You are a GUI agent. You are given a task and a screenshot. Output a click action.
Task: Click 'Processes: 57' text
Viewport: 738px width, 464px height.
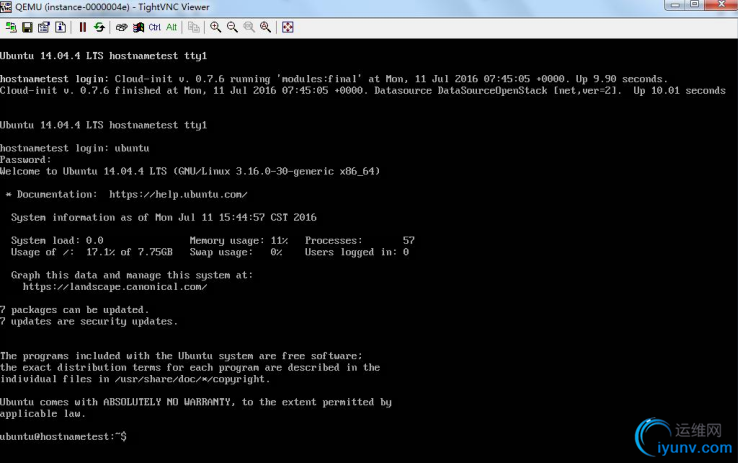tap(360, 240)
